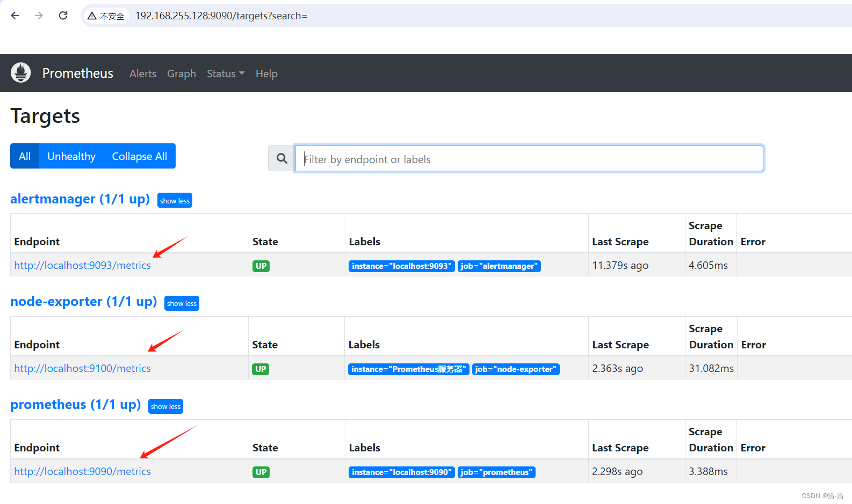The height and width of the screenshot is (504, 852).
Task: Open the Help menu item
Action: pos(266,74)
